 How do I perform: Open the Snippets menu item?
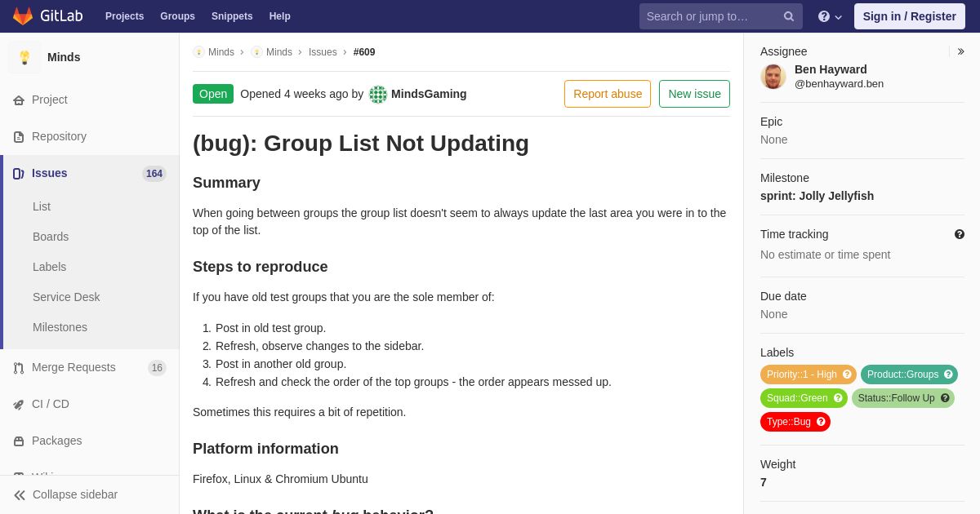(x=232, y=16)
